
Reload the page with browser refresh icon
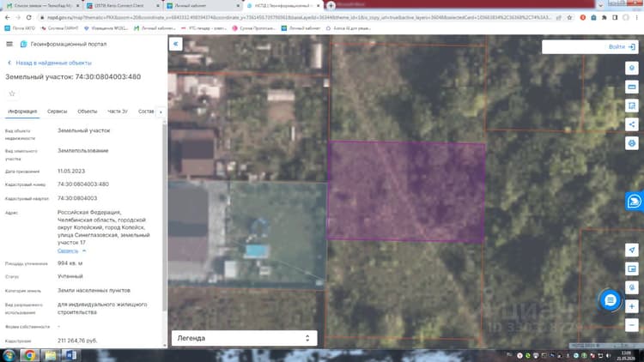pyautogui.click(x=28, y=18)
